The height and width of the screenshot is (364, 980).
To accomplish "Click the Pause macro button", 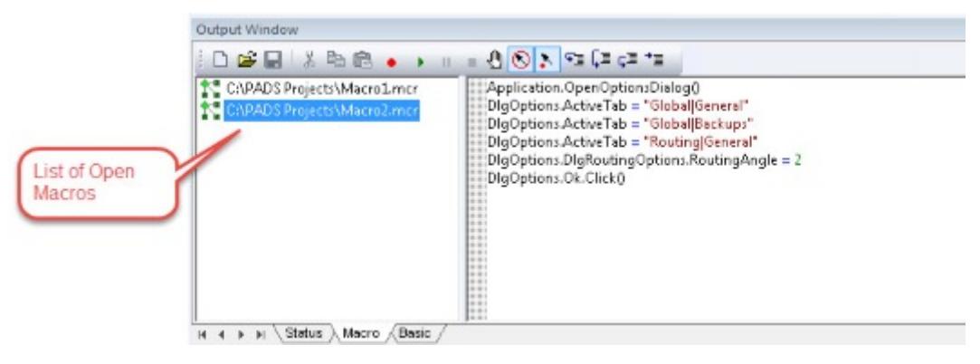I will tap(445, 63).
